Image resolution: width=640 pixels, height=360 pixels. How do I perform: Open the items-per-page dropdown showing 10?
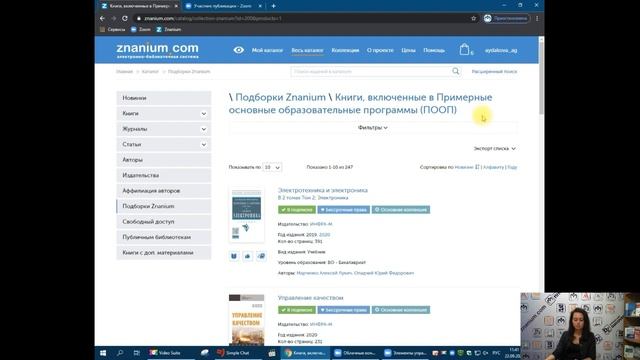click(x=272, y=167)
